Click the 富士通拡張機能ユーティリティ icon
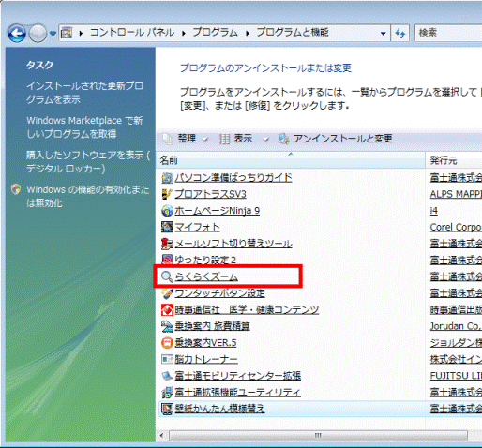 [167, 393]
